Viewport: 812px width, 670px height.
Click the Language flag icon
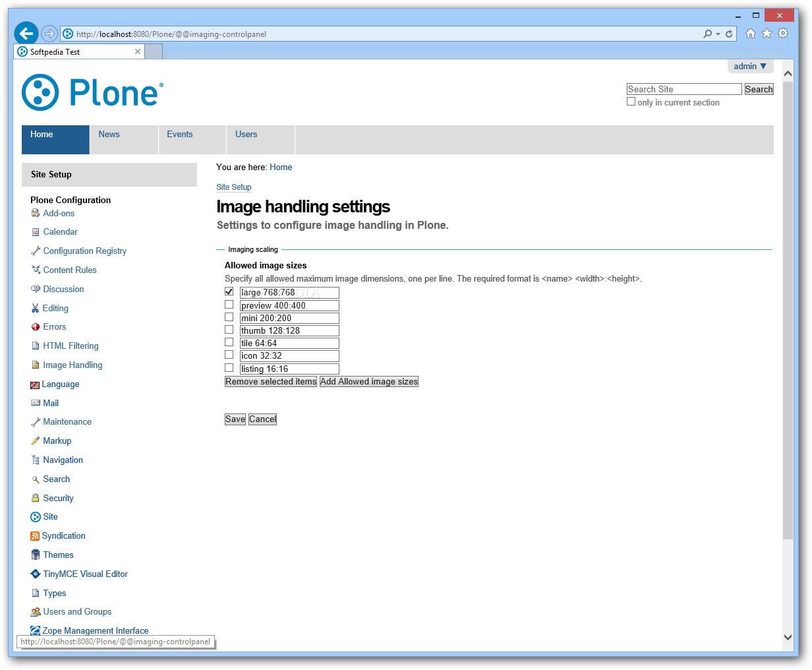(x=35, y=384)
